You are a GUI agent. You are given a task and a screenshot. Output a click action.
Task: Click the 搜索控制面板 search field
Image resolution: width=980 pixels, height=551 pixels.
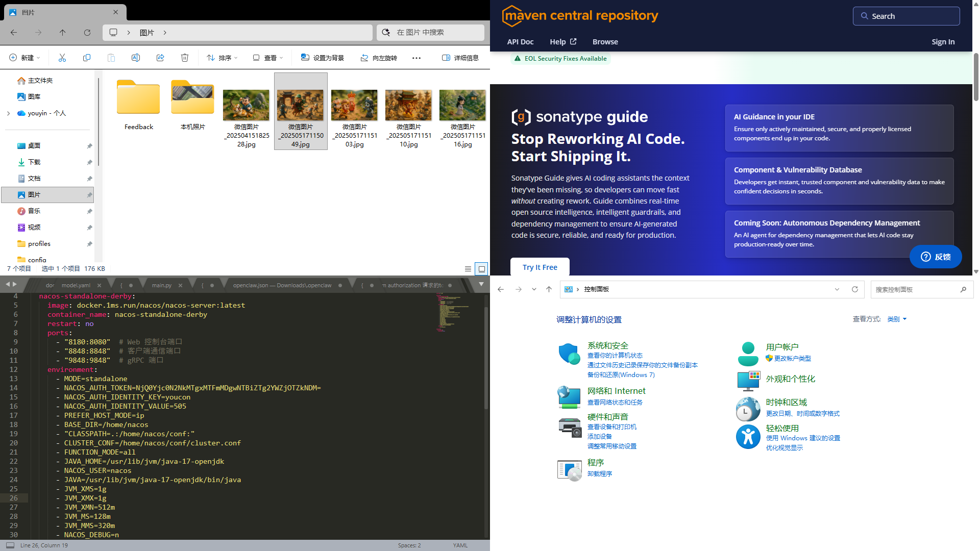[x=921, y=289]
